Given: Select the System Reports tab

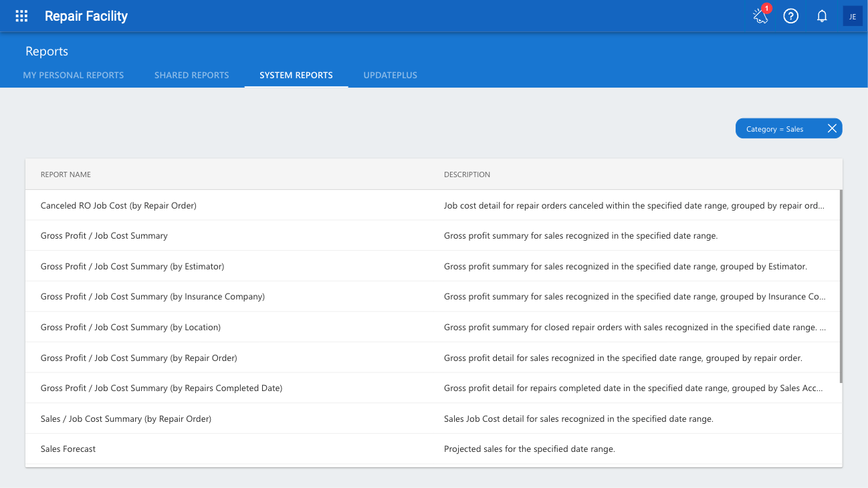Looking at the screenshot, I should [296, 75].
